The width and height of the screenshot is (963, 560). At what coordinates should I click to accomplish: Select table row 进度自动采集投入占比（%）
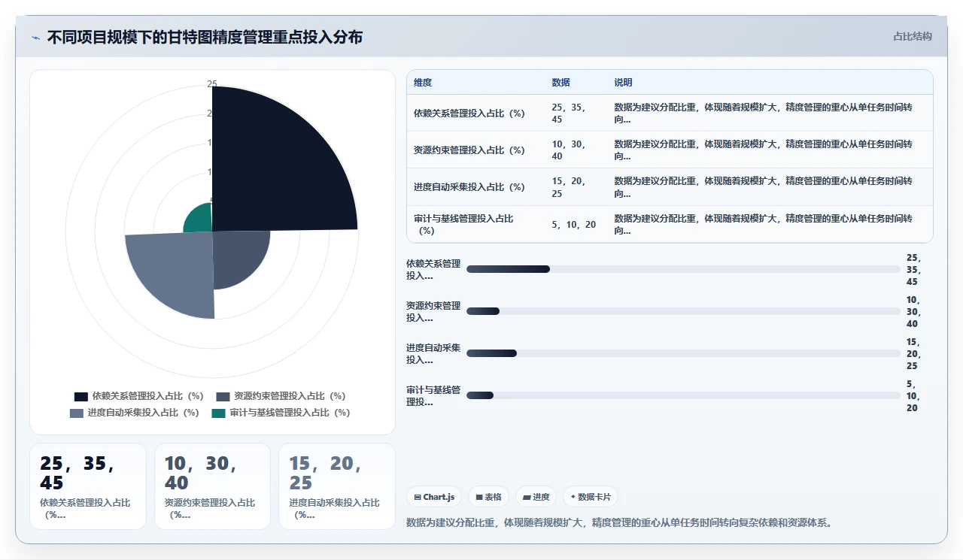[x=670, y=187]
